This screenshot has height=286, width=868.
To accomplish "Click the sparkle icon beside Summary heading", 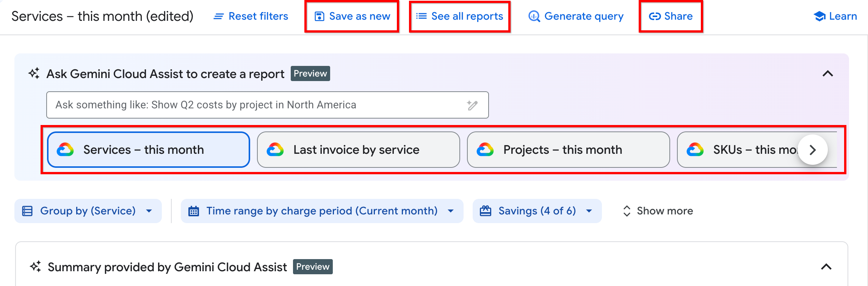I will click(x=36, y=267).
